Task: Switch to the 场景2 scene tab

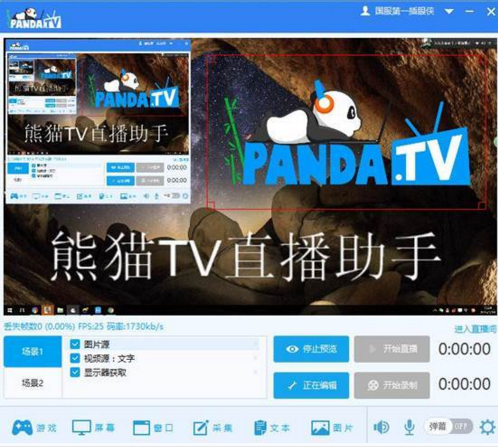Action: (x=33, y=383)
